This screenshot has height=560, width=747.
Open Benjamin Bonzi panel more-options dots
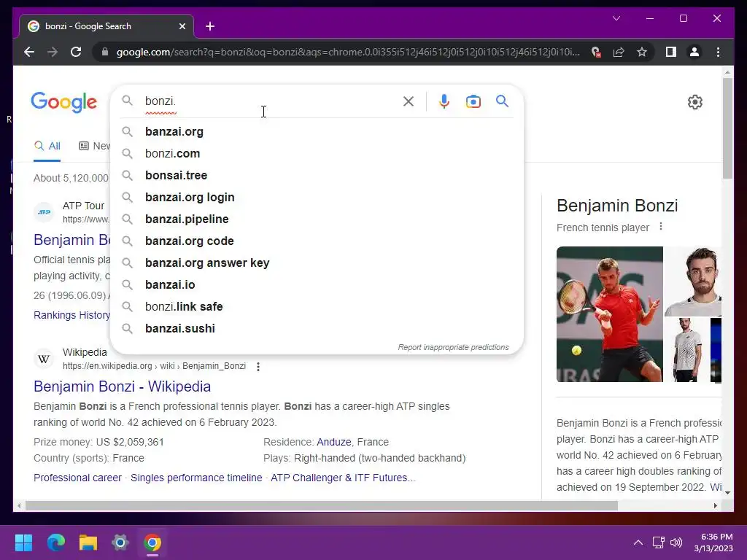tap(661, 227)
